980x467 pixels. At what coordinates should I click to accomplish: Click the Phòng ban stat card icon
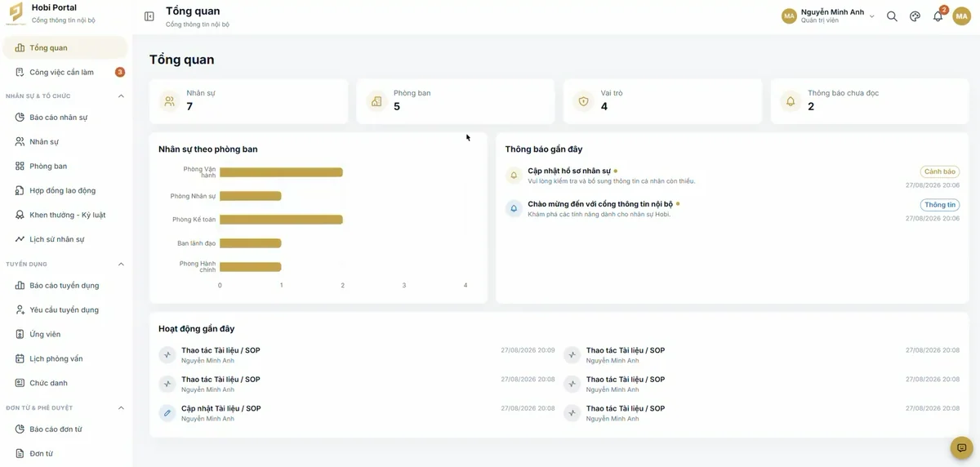[376, 101]
